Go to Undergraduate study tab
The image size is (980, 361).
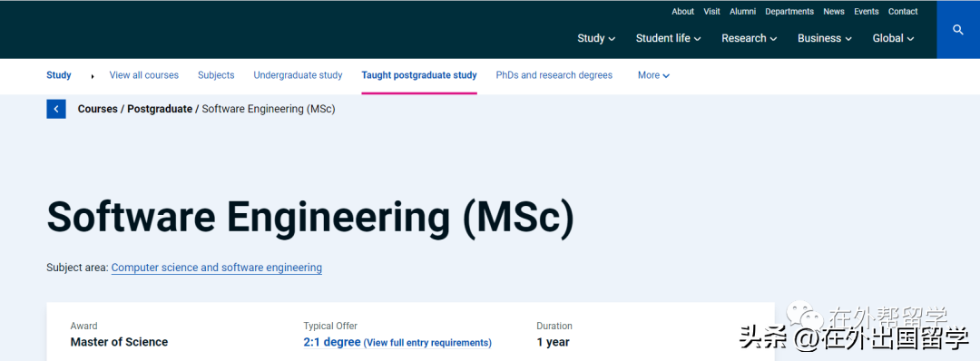pyautogui.click(x=298, y=75)
